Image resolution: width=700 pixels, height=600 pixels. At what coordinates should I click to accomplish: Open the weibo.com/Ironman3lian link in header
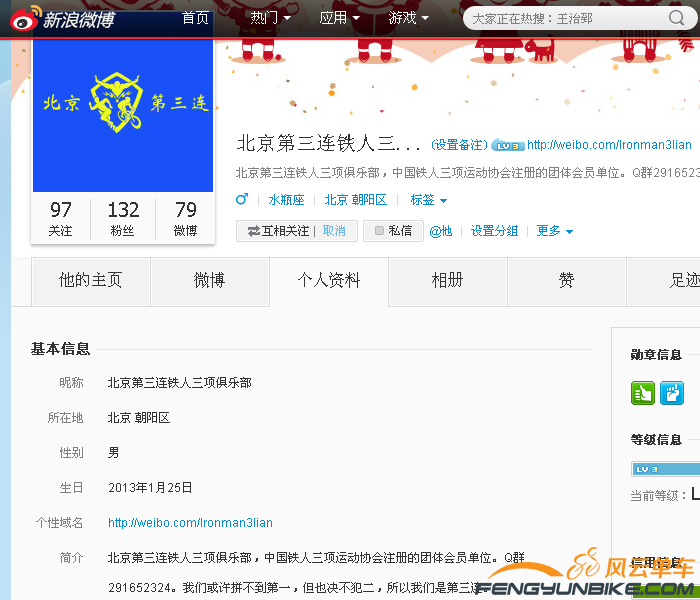pyautogui.click(x=609, y=145)
